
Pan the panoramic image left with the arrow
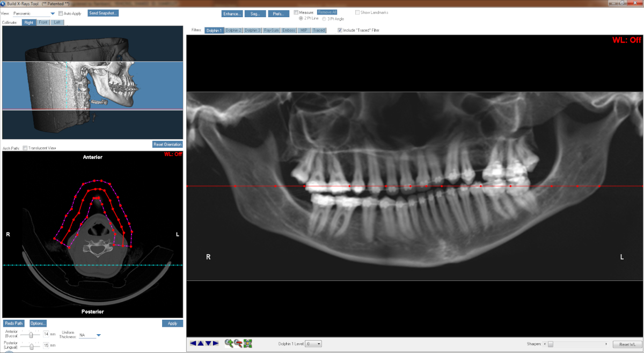[x=193, y=343]
